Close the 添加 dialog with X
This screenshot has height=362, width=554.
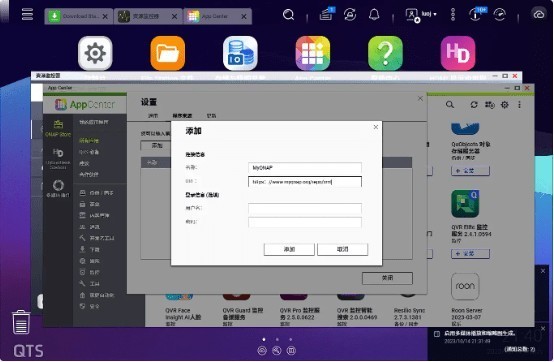(x=376, y=127)
